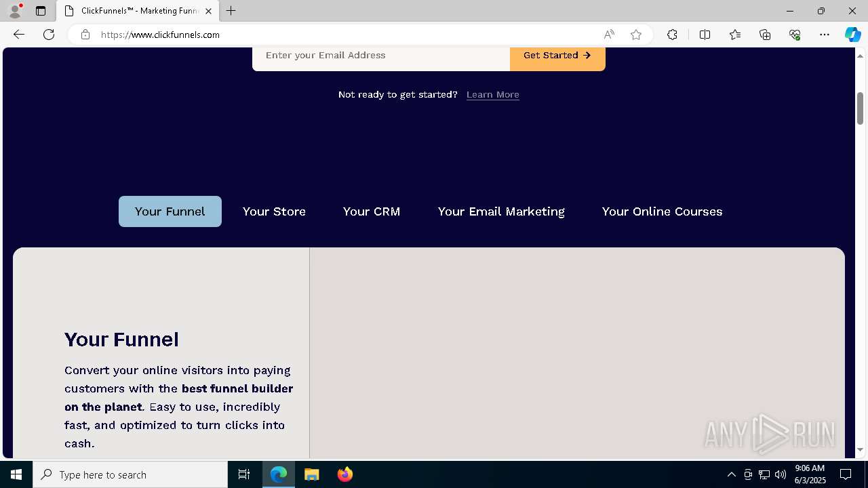Open Browser essentials heart icon
This screenshot has width=868, height=488.
(x=795, y=35)
